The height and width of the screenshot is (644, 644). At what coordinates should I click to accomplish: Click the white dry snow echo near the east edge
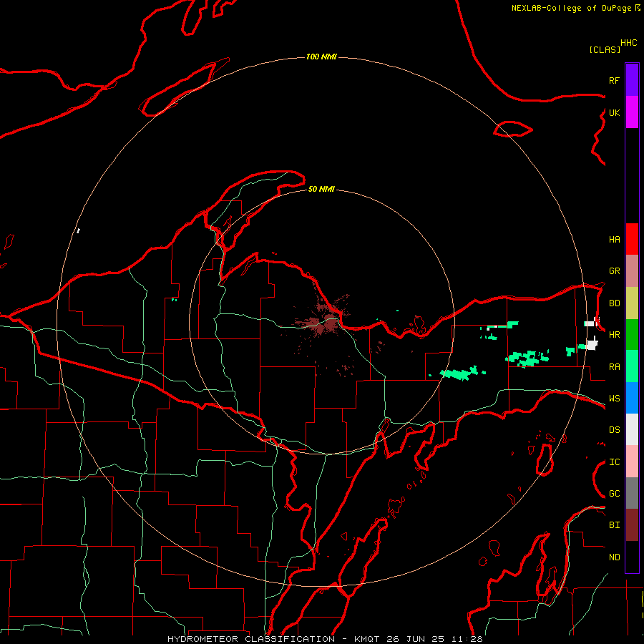coord(592,343)
